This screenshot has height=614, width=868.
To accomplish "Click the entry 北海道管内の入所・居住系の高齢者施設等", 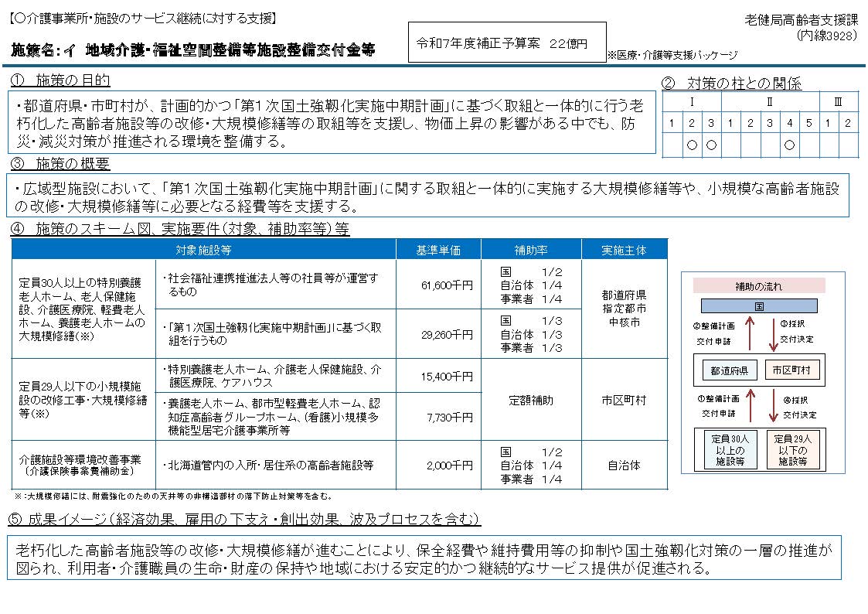I will pyautogui.click(x=268, y=465).
